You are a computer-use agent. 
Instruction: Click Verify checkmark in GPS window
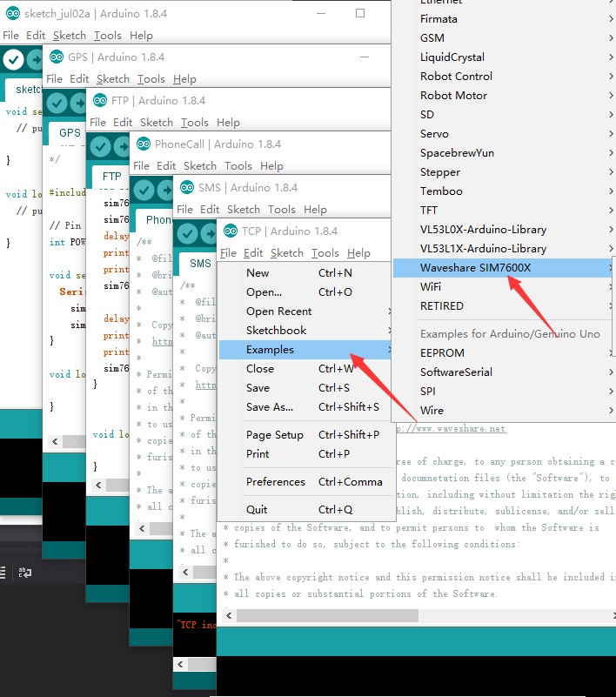57,104
